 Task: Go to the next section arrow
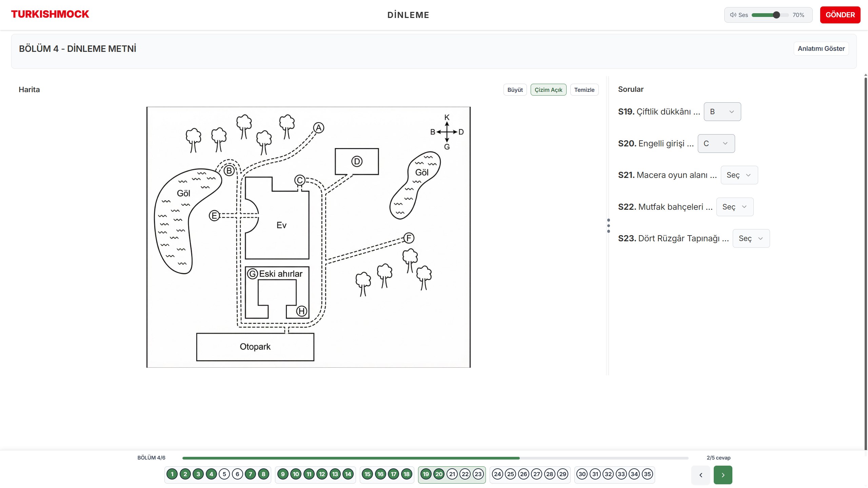[x=723, y=475]
